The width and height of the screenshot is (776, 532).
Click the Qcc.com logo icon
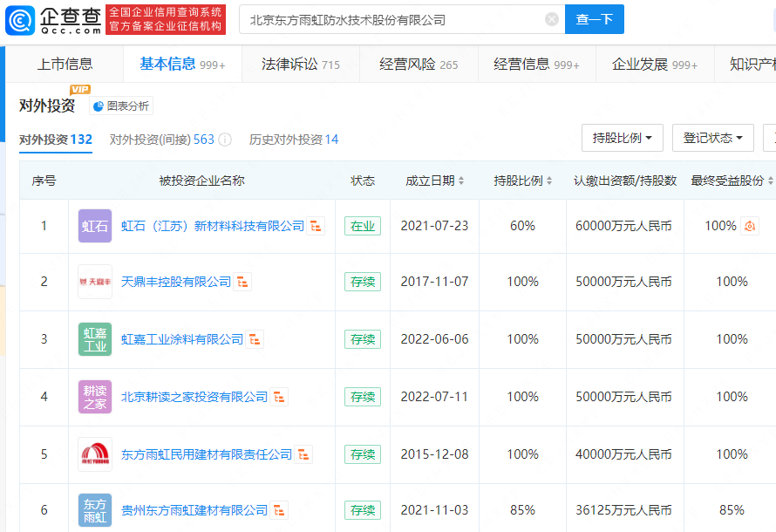point(20,20)
